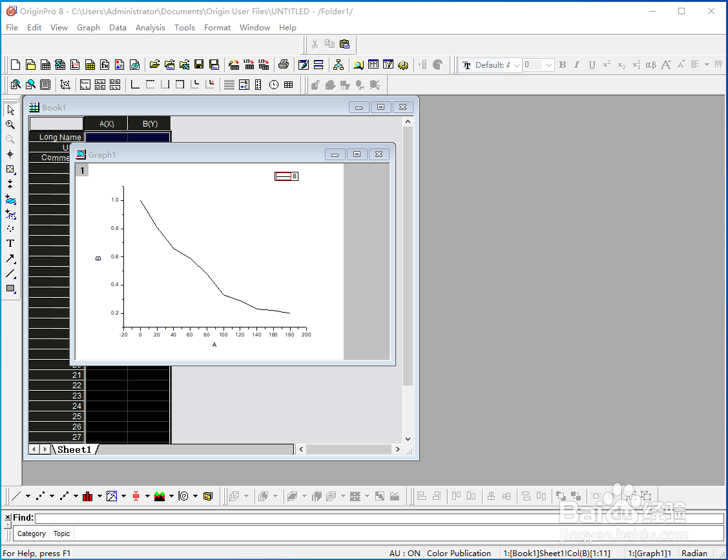Click the Open project folder icon

click(154, 65)
